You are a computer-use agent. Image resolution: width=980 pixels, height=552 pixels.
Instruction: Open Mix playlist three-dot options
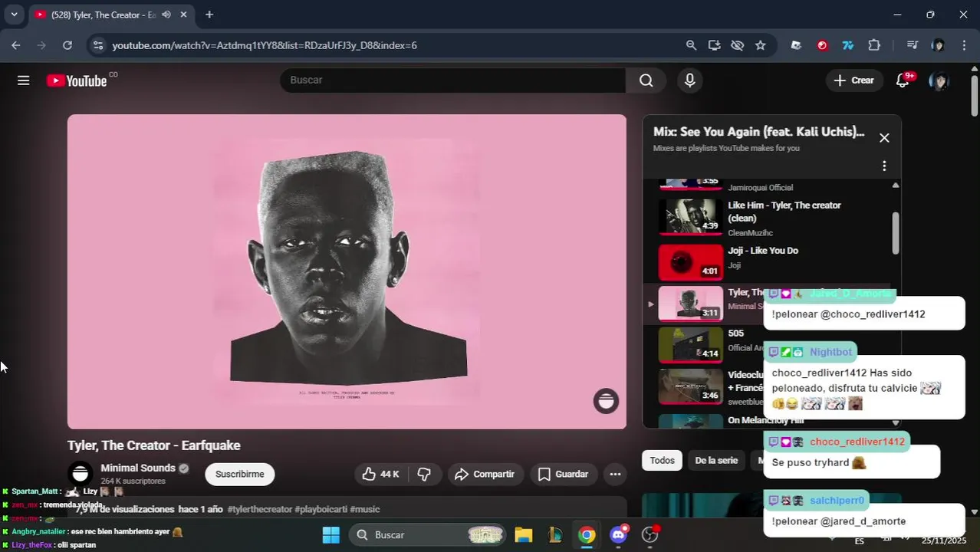pyautogui.click(x=884, y=166)
